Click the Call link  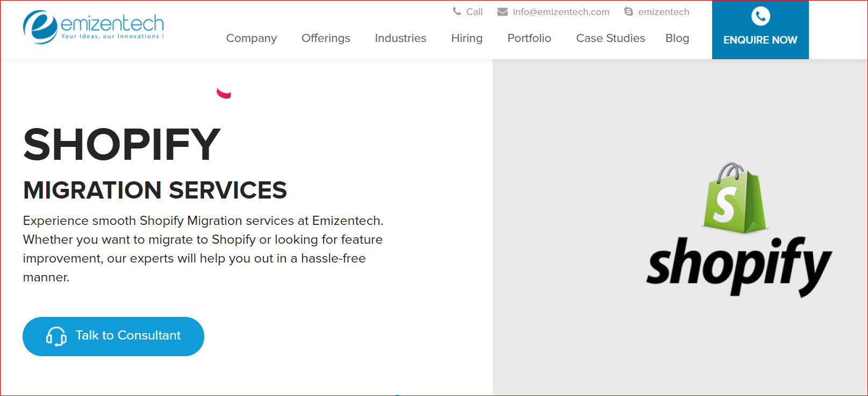(x=475, y=12)
